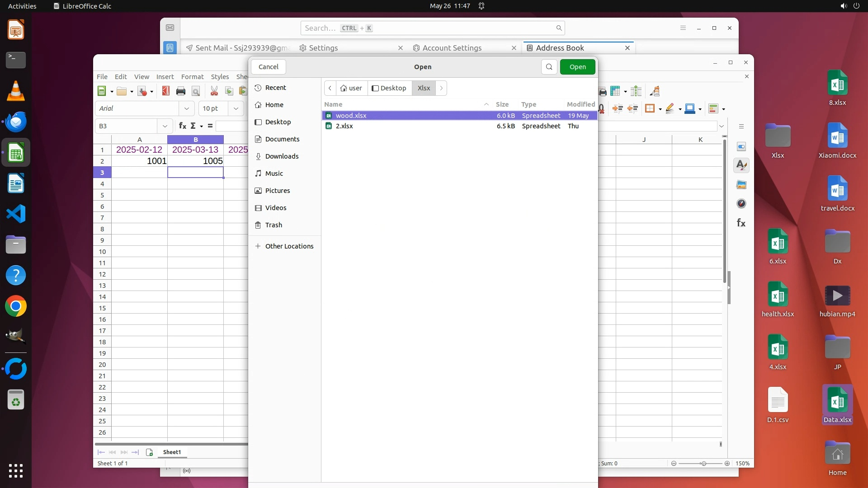Toggle the file dialog search magnifier button

pyautogui.click(x=549, y=67)
